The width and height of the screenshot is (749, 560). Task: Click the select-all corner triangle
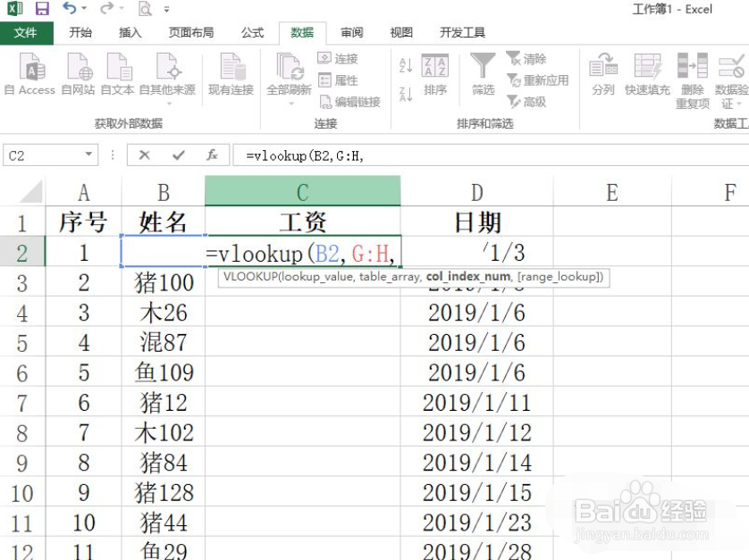(31, 192)
